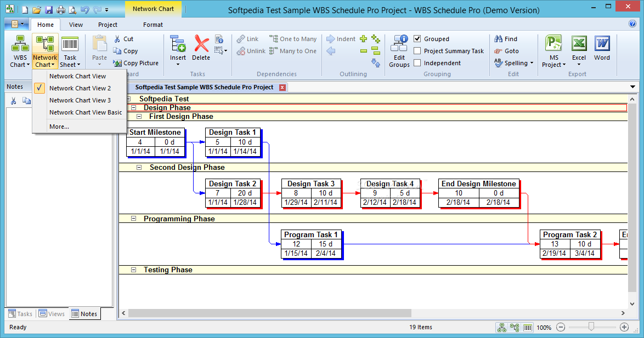Collapse the First Design Phase group

tap(139, 117)
